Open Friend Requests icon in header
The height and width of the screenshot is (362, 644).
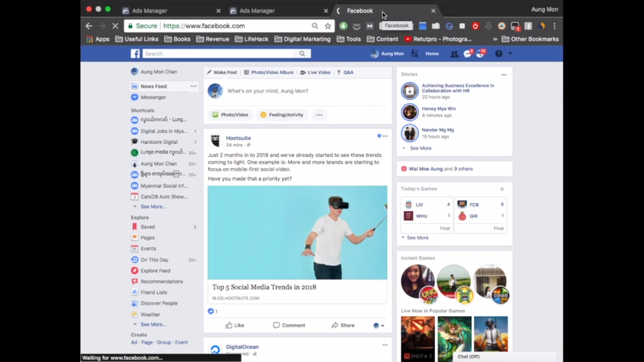pos(454,54)
